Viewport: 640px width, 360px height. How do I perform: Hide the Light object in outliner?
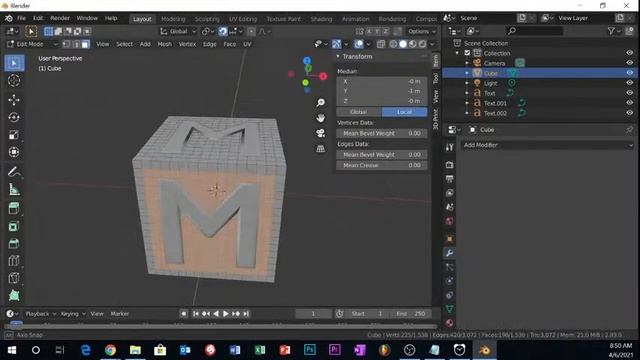[x=629, y=83]
